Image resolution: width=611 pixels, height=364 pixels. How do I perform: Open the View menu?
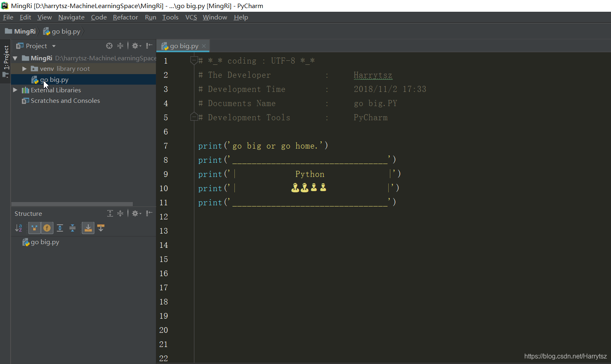(45, 17)
